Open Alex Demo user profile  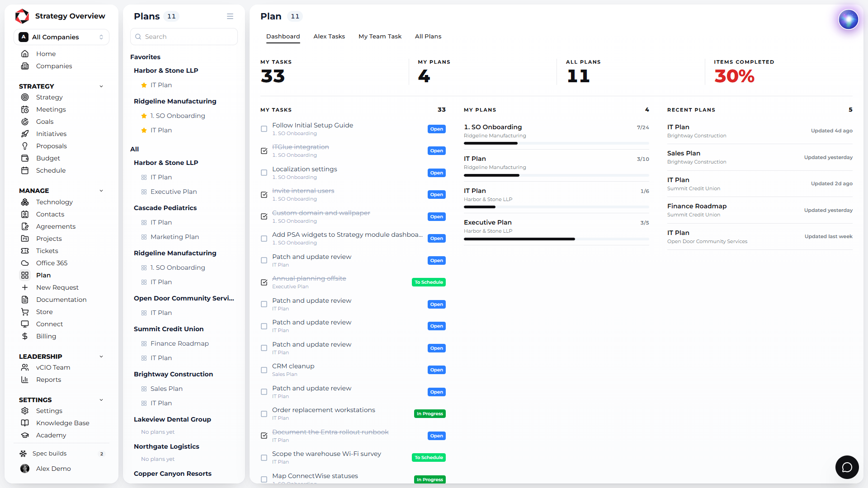[53, 469]
